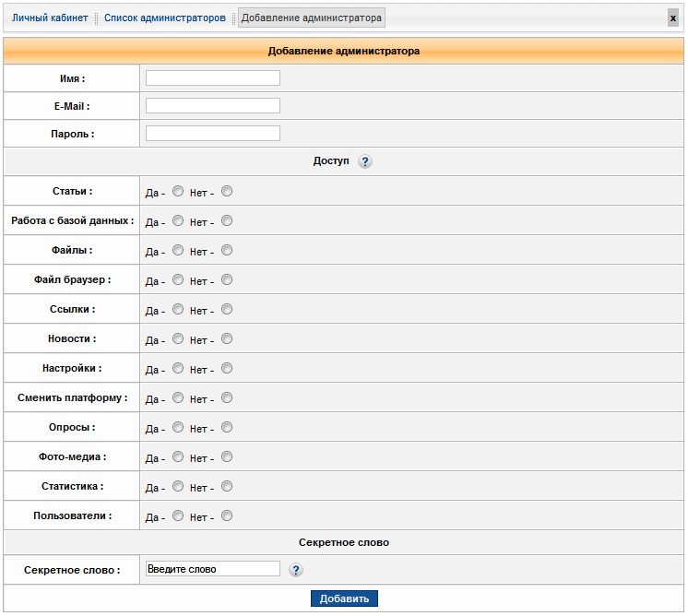Click the help icon next to Доступ
Screen dimensions: 688x616
click(365, 161)
